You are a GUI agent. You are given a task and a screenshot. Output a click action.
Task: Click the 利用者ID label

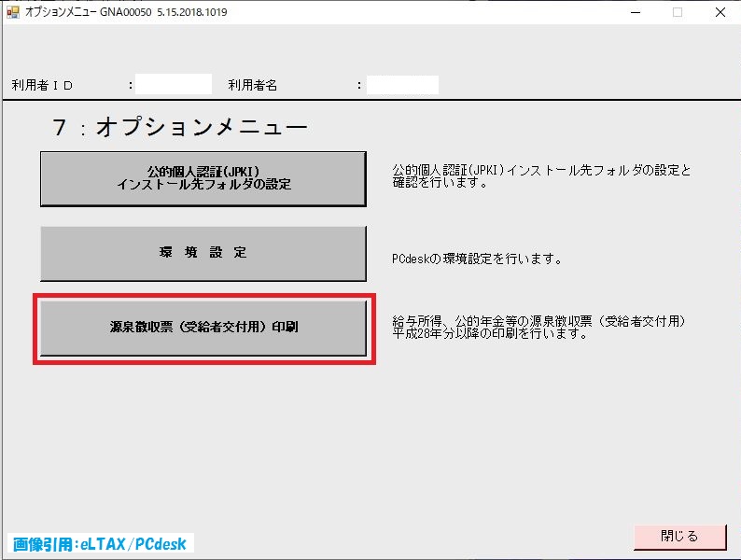[x=42, y=85]
